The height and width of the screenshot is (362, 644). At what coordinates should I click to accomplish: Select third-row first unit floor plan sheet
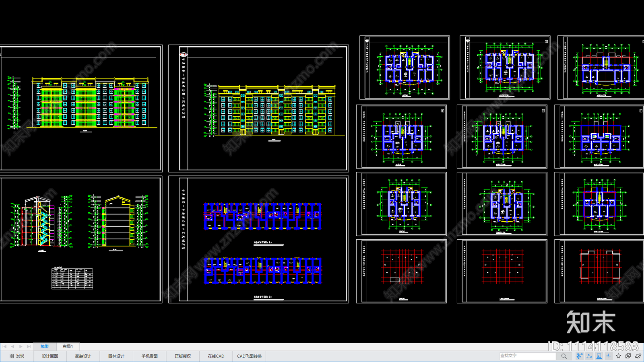401,204
